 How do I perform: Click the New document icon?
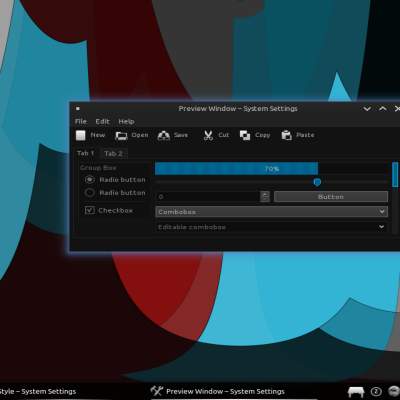(81, 135)
